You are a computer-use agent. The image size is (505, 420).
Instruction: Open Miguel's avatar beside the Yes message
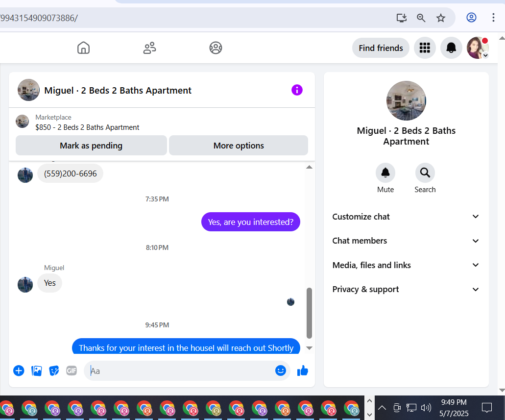coord(25,285)
